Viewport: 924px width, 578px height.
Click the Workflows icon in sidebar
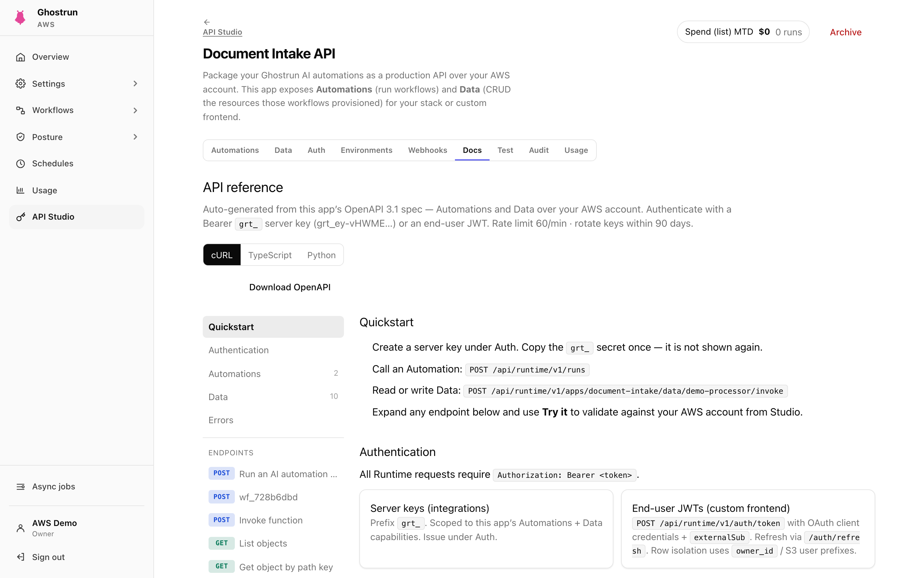pos(21,110)
